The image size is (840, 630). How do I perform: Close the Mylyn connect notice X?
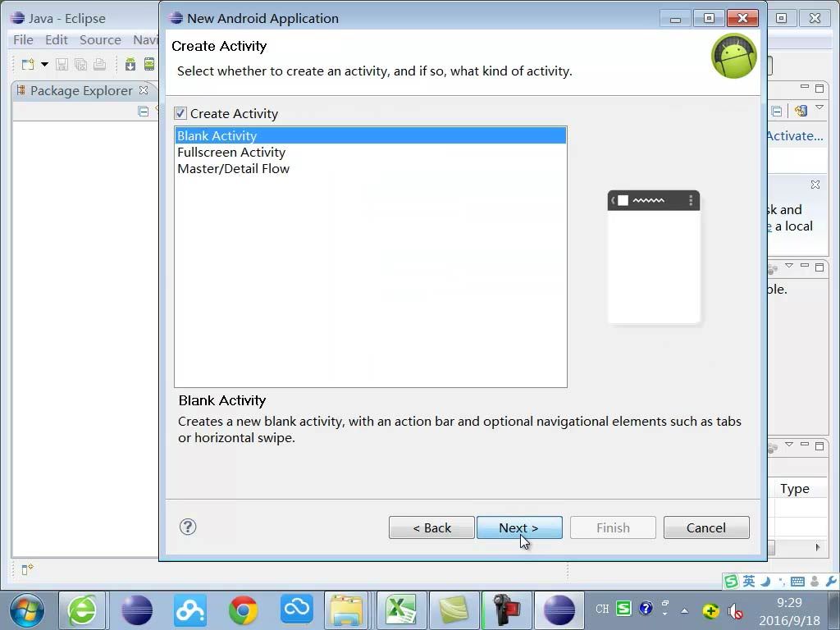pyautogui.click(x=815, y=185)
